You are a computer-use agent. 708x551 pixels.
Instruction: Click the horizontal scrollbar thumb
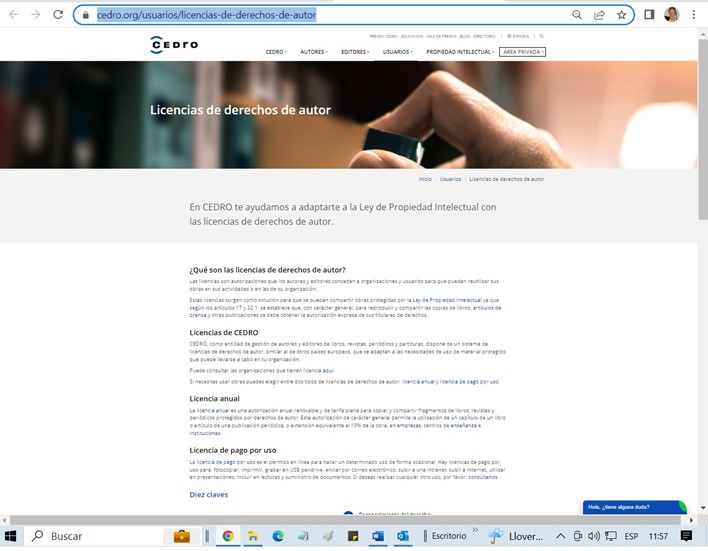pos(345,520)
